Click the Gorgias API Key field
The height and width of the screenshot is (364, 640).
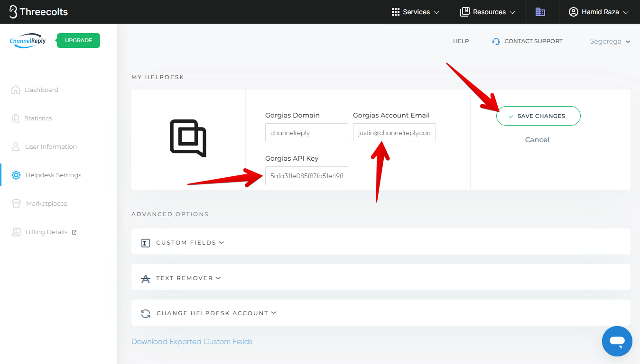pyautogui.click(x=306, y=176)
